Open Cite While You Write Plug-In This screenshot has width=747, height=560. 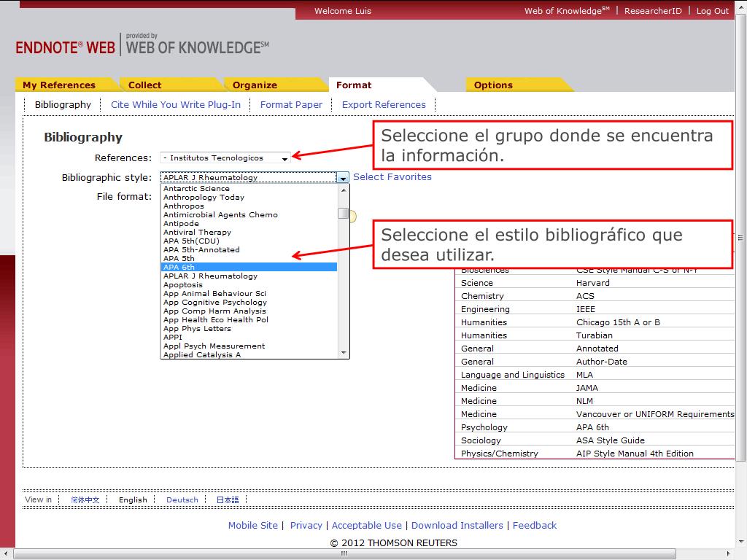[x=176, y=104]
